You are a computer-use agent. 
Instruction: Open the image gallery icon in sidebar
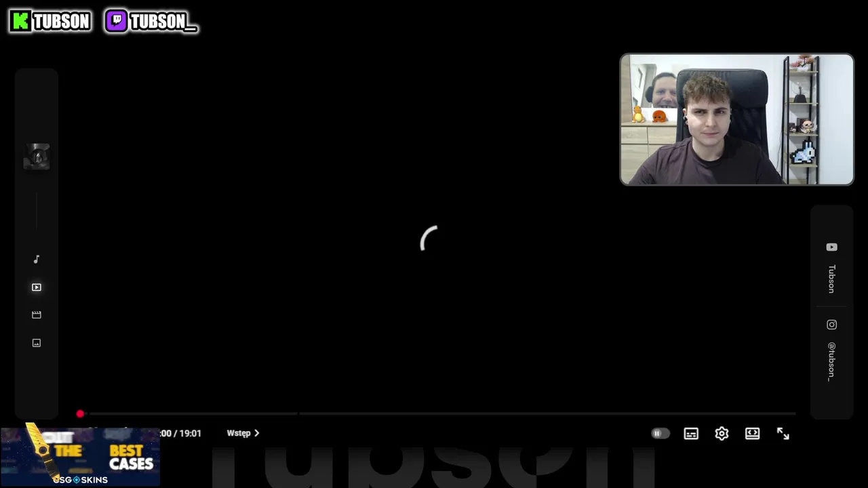(x=37, y=343)
